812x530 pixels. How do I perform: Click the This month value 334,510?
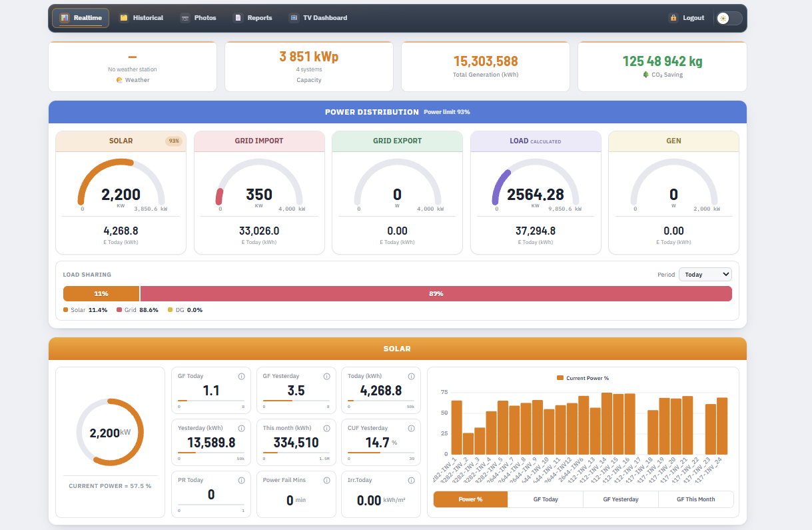[x=296, y=443]
